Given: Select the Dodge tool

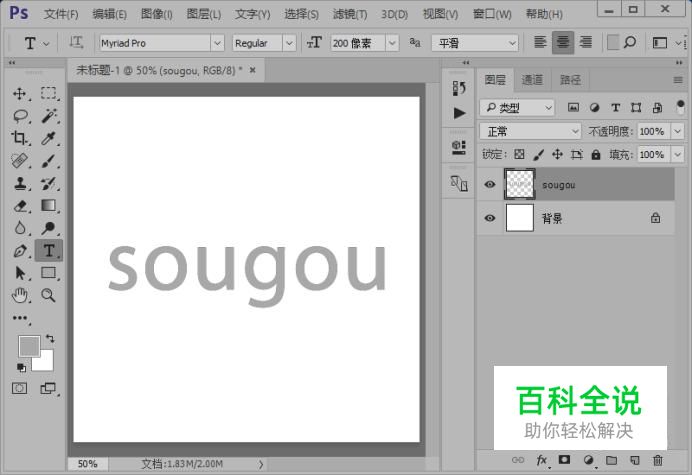Looking at the screenshot, I should (49, 228).
